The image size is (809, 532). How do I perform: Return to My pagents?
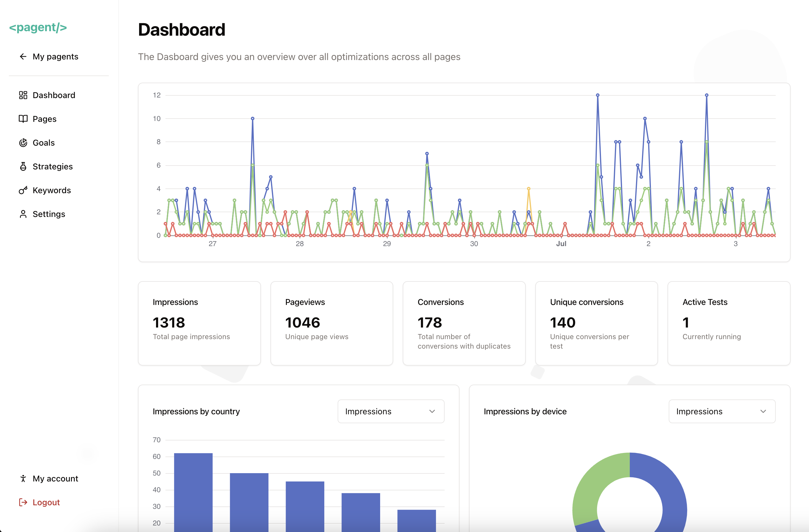click(59, 56)
